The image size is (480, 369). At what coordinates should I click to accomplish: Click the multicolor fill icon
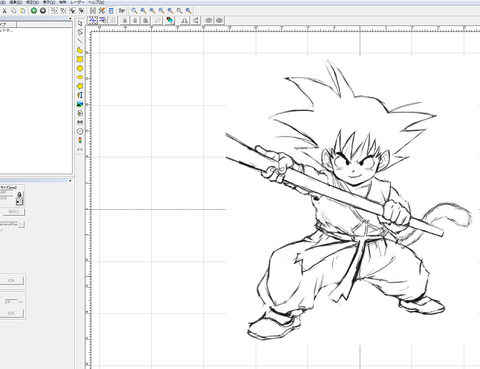click(x=170, y=20)
